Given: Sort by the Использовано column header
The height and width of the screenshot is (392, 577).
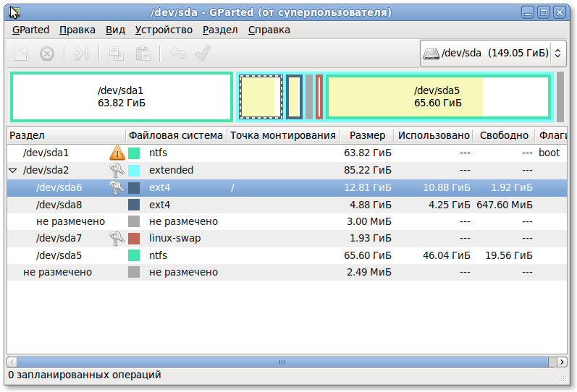Looking at the screenshot, I should click(x=434, y=135).
